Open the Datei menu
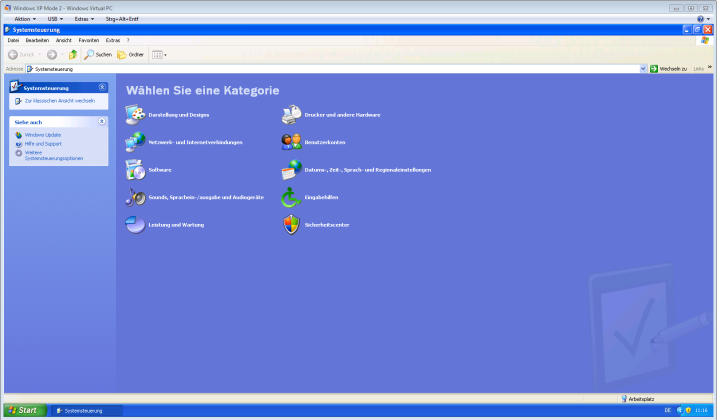 tap(13, 41)
